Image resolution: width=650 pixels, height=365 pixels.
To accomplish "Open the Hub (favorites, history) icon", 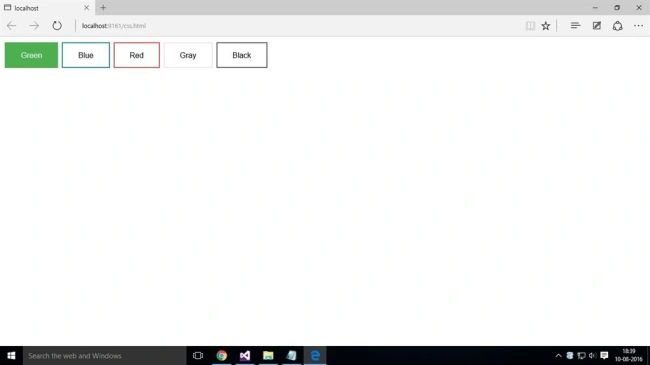I will [575, 26].
